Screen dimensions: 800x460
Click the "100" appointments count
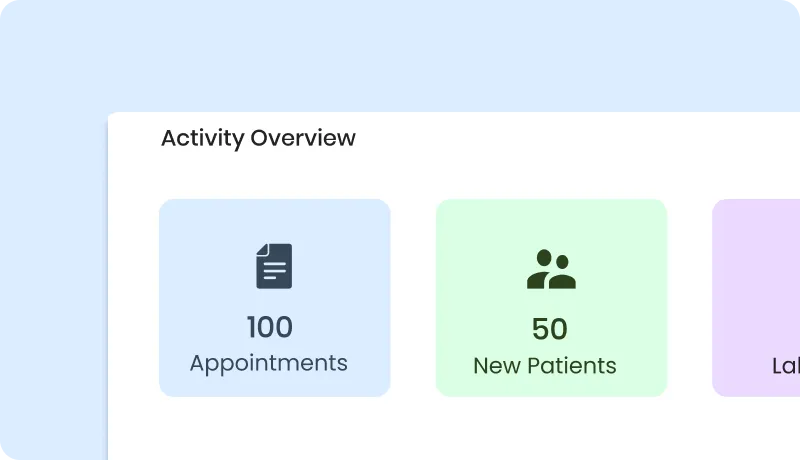(270, 327)
